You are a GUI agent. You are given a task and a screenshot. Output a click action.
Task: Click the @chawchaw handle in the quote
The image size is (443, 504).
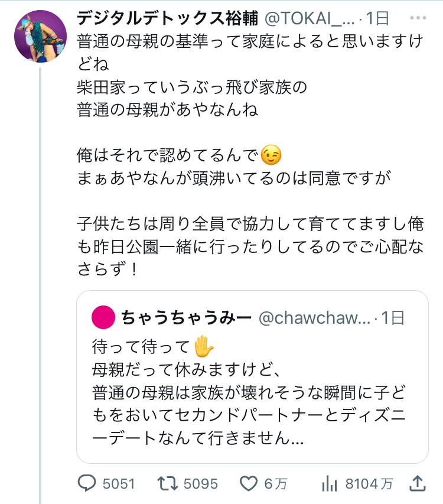point(314,318)
